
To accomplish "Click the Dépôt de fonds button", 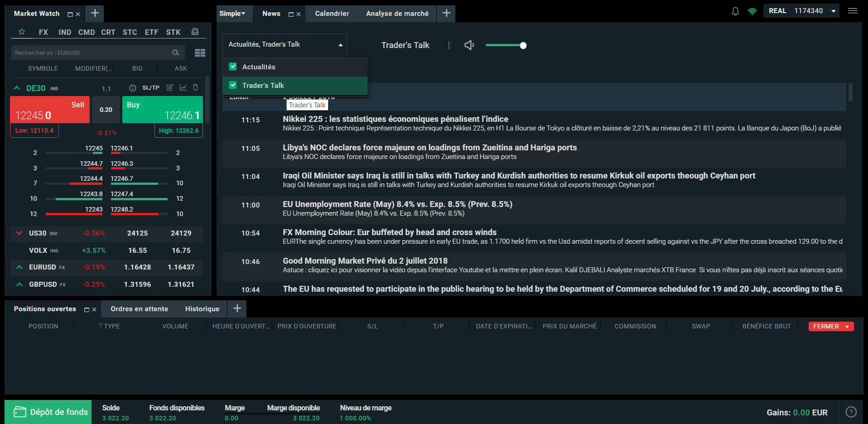I will click(48, 412).
